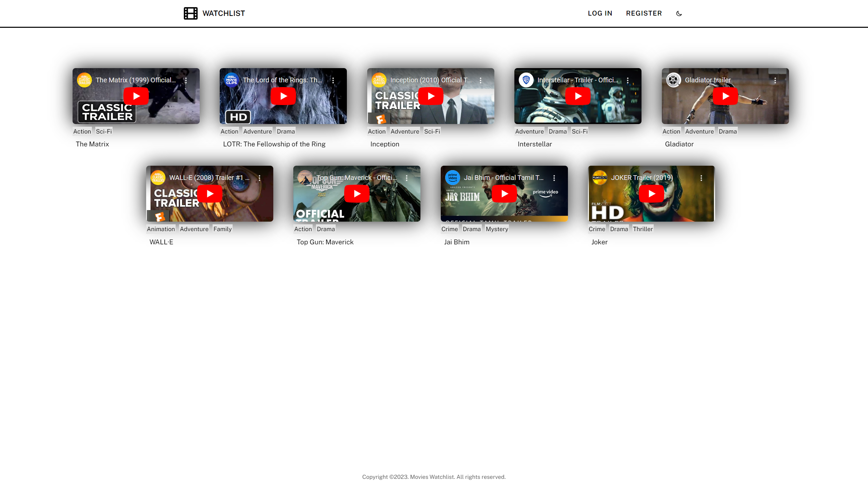Open the Gladiator trailer's three-dot menu
The height and width of the screenshot is (488, 868).
pyautogui.click(x=775, y=80)
